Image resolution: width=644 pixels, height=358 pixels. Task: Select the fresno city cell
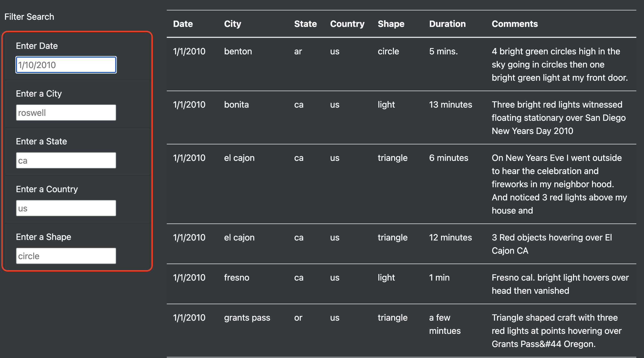click(236, 278)
